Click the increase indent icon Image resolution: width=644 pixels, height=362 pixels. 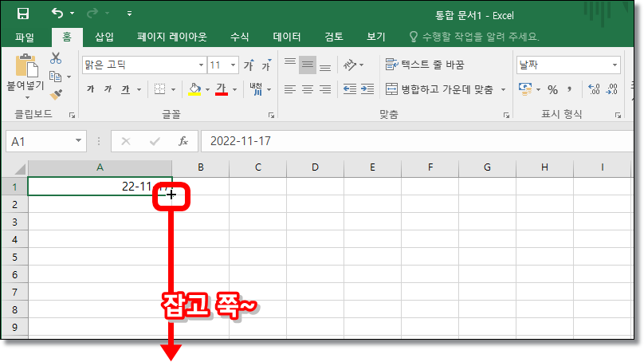367,89
